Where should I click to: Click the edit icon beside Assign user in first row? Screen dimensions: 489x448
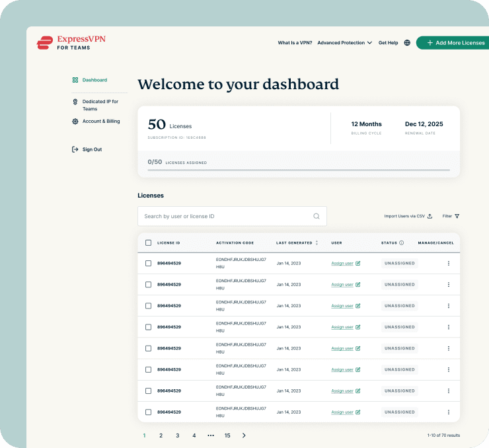click(x=357, y=264)
